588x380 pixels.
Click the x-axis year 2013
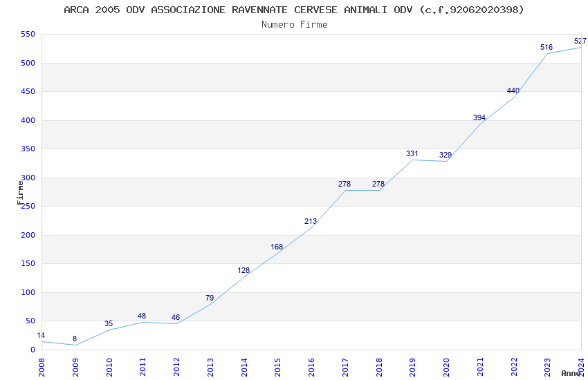(x=210, y=367)
